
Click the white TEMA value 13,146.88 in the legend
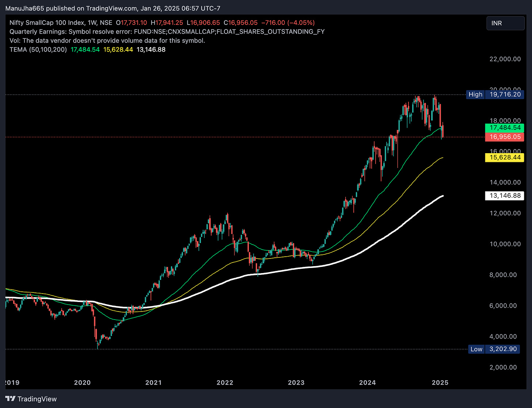[151, 49]
